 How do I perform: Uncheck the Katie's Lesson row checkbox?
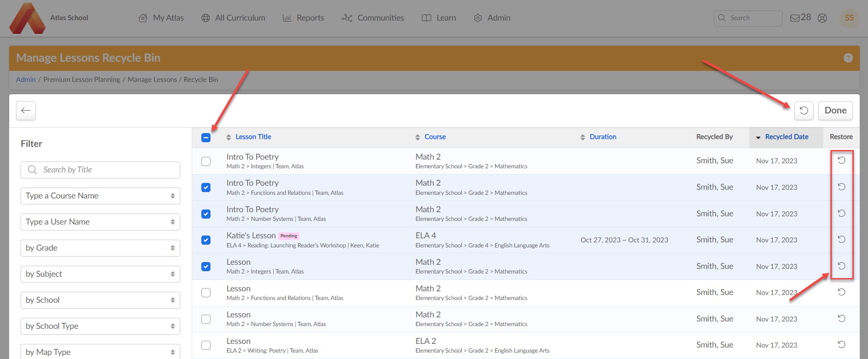click(206, 240)
